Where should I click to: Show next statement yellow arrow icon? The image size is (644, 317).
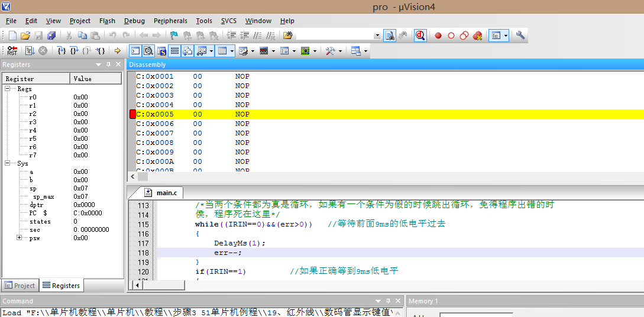pos(118,51)
